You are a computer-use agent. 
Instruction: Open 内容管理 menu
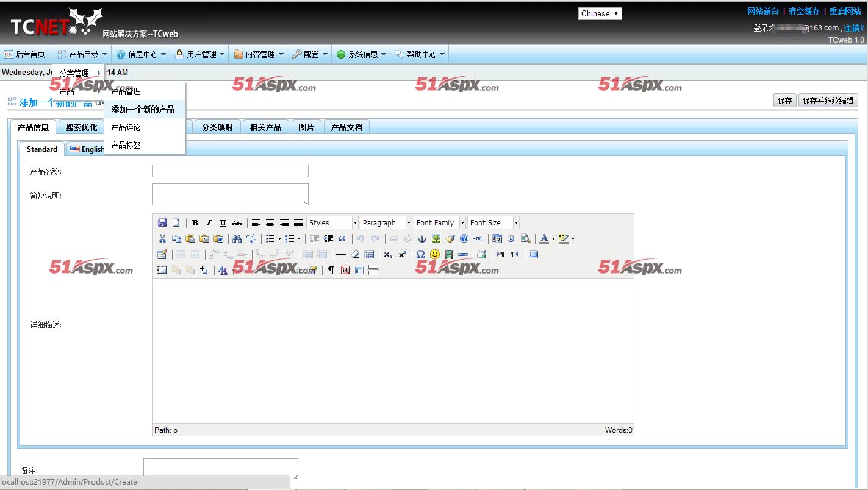259,54
